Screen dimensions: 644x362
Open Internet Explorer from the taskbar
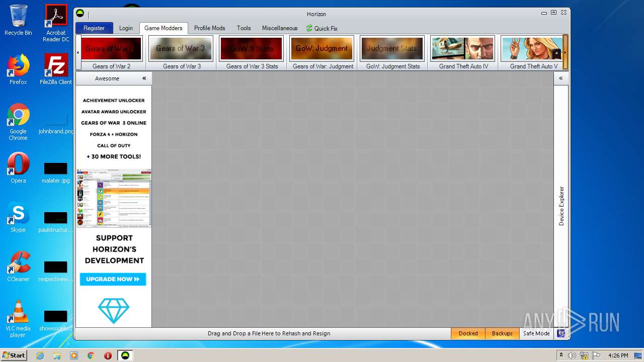pyautogui.click(x=40, y=355)
